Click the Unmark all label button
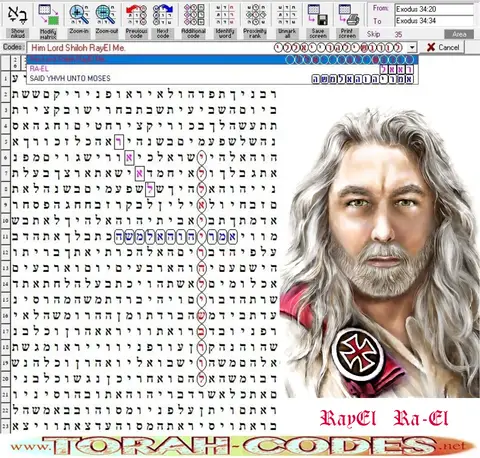This screenshot has height=458, width=480. pyautogui.click(x=287, y=33)
